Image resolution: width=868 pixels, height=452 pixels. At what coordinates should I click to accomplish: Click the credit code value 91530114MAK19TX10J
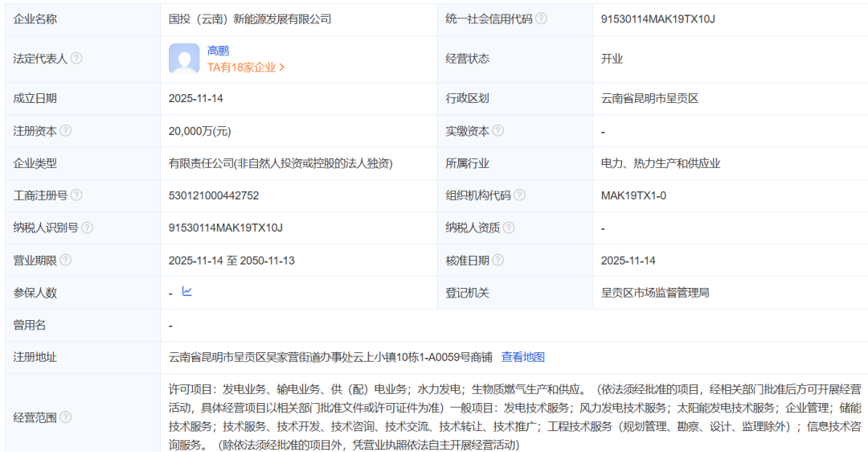pos(658,18)
